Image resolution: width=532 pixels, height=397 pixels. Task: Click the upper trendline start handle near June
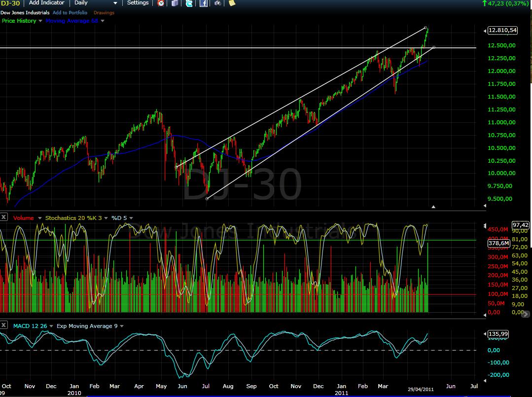(176, 167)
